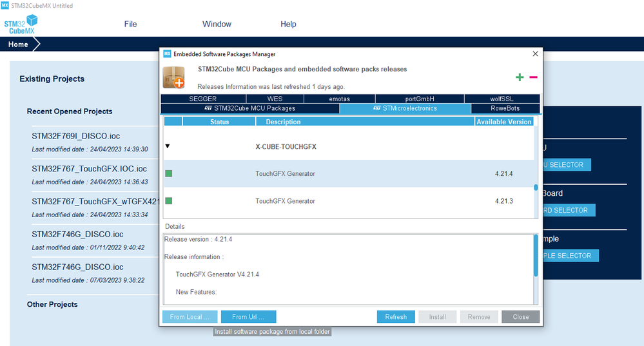The width and height of the screenshot is (644, 346).
Task: Click the Available Version column header
Action: pyautogui.click(x=504, y=122)
